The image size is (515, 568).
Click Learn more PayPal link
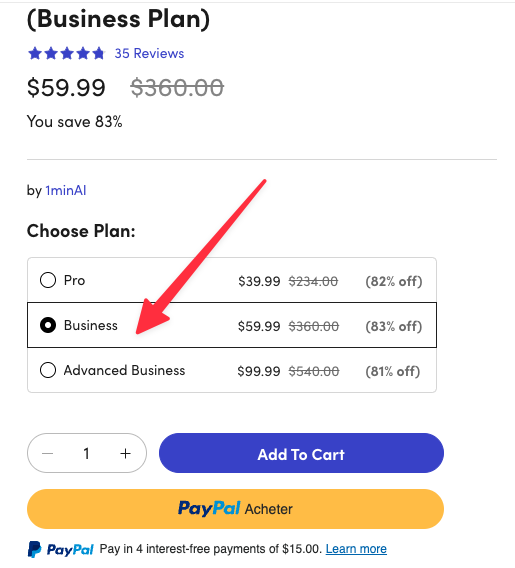tap(356, 549)
